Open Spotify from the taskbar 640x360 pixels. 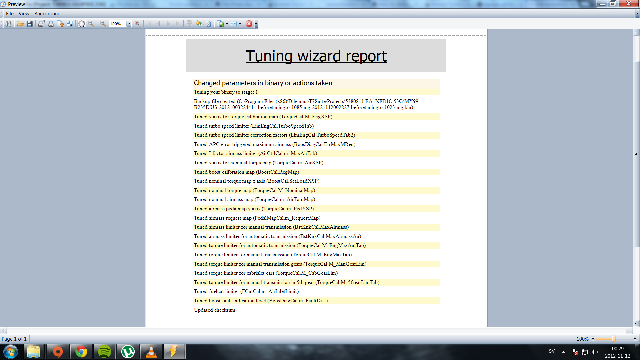pyautogui.click(x=104, y=351)
